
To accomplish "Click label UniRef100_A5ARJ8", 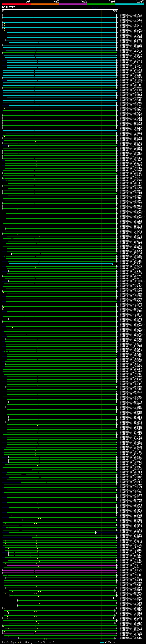I will point(131,364).
